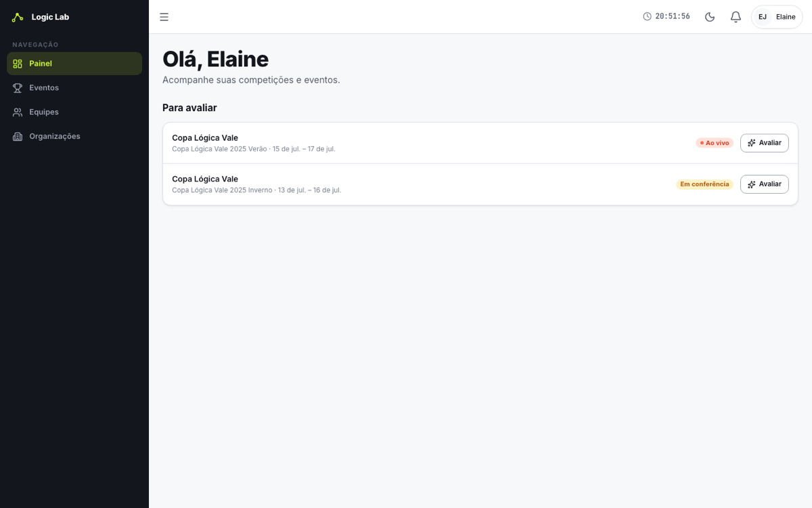Image resolution: width=812 pixels, height=508 pixels.
Task: Toggle dark mode moon icon
Action: [x=710, y=17]
